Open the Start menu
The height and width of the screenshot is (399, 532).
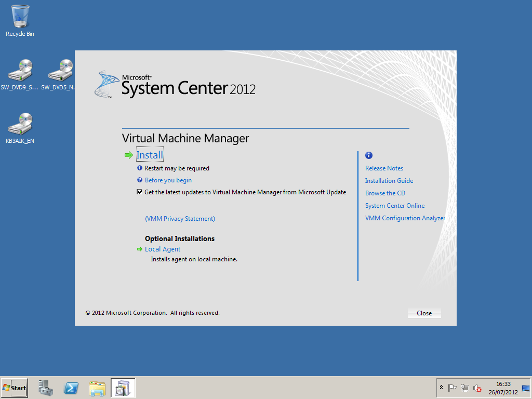15,388
